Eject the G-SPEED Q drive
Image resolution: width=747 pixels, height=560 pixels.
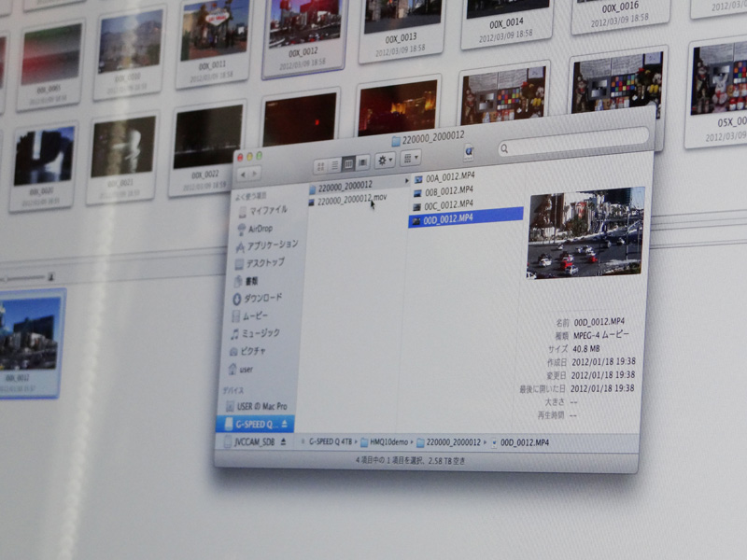pos(285,424)
